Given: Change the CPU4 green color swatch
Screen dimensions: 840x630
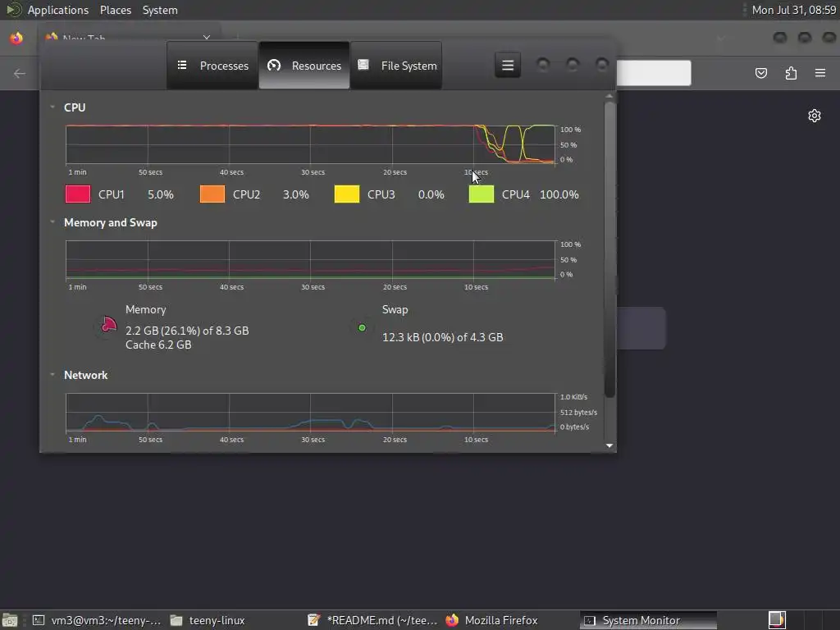Looking at the screenshot, I should coord(481,194).
